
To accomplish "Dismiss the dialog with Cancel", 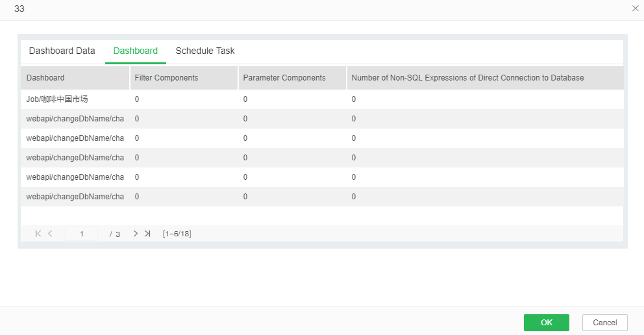I will (x=604, y=323).
